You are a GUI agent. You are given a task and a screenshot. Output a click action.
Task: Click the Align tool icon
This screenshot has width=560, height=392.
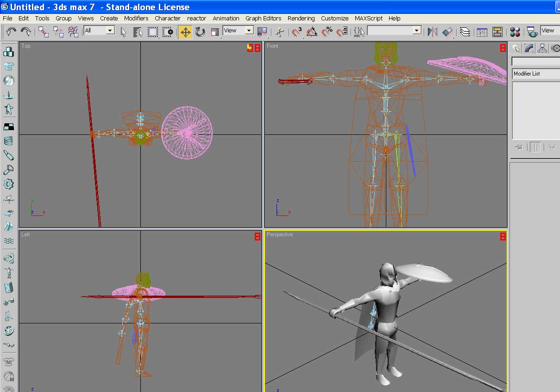447,32
